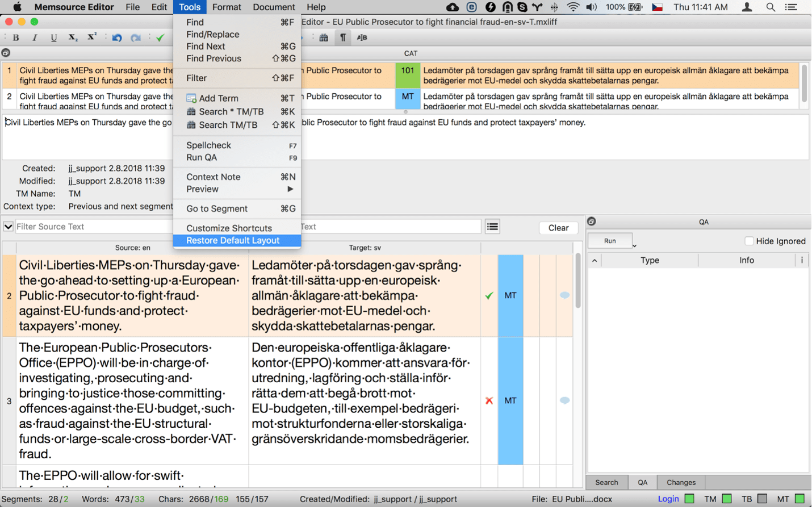
Task: Click the Clear filter button
Action: tap(558, 228)
